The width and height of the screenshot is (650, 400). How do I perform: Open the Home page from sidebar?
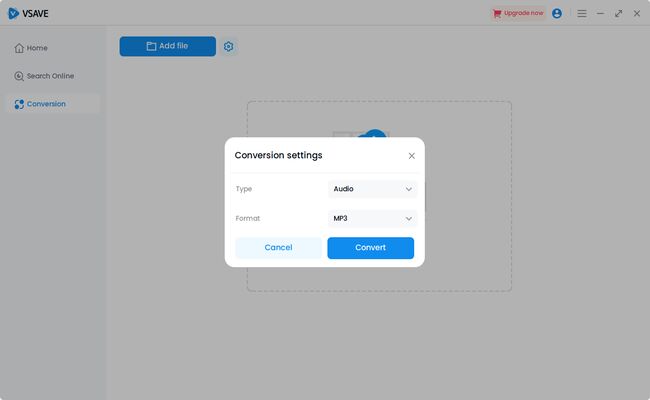coord(31,48)
